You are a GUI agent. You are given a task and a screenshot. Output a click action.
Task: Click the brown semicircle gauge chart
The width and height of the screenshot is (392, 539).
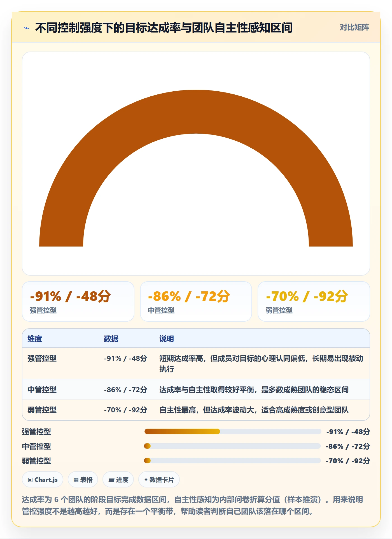[x=196, y=168]
